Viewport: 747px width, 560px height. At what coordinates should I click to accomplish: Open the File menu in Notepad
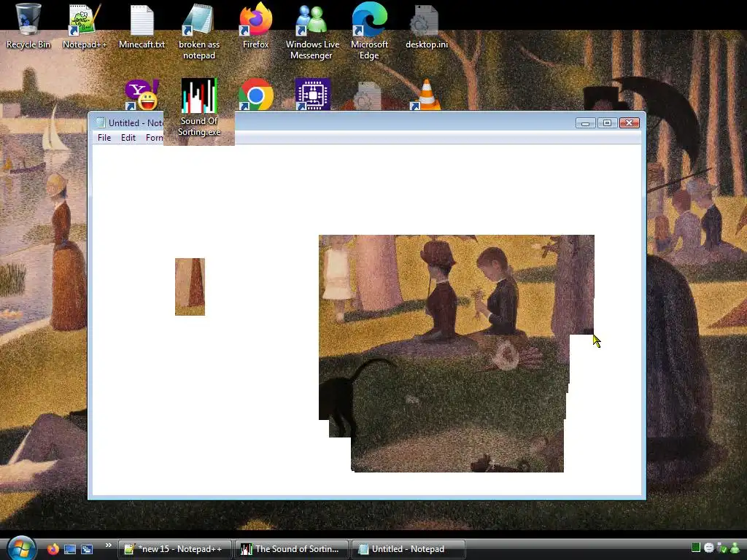click(104, 138)
